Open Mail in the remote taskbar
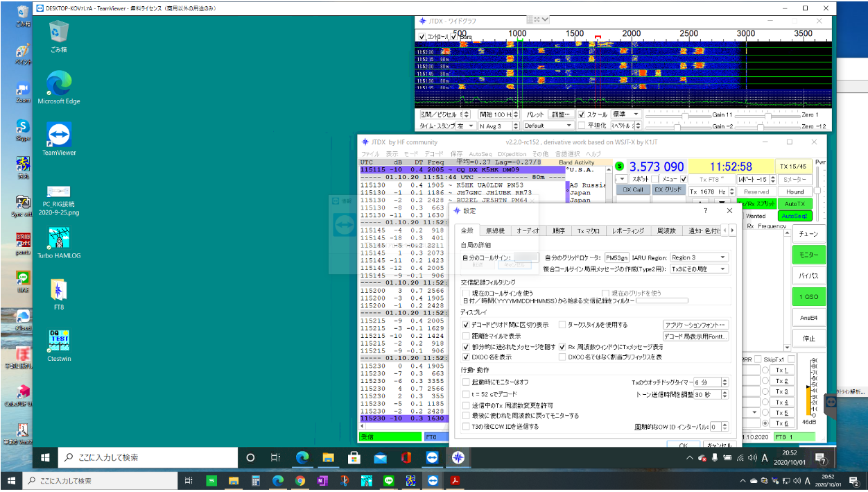Image resolution: width=868 pixels, height=492 pixels. [x=380, y=457]
